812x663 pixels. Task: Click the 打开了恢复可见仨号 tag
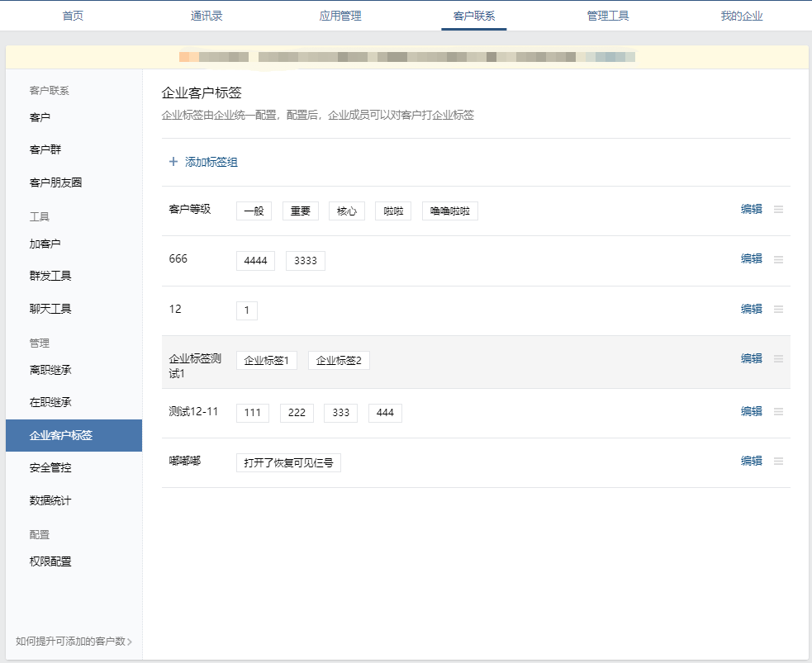[288, 462]
